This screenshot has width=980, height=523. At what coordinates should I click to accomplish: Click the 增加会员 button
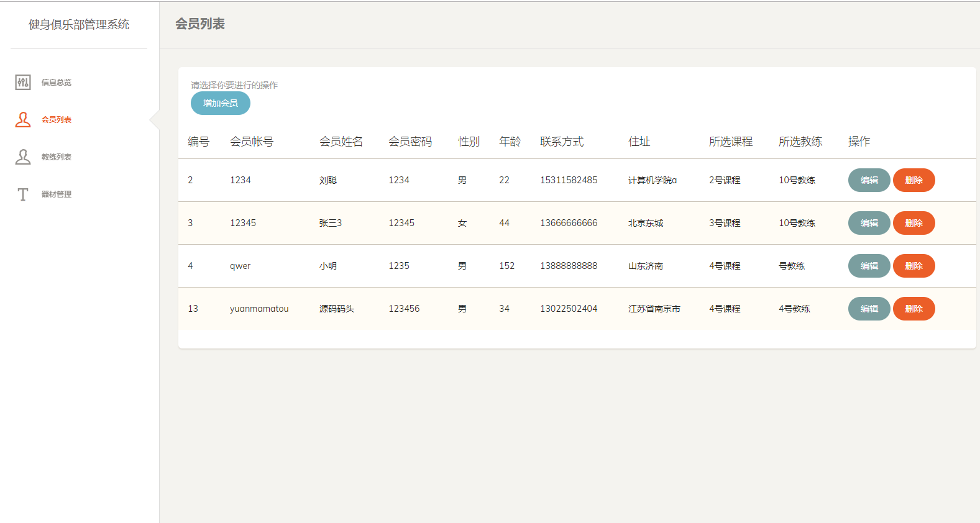point(221,103)
